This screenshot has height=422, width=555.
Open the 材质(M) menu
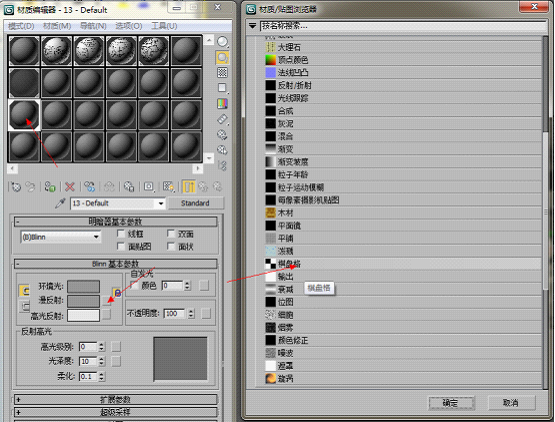point(57,26)
